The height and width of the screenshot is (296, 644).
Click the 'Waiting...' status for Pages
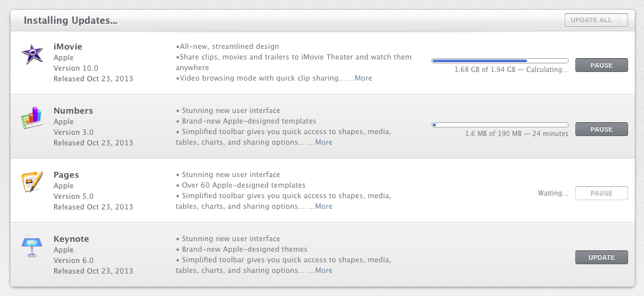point(554,193)
